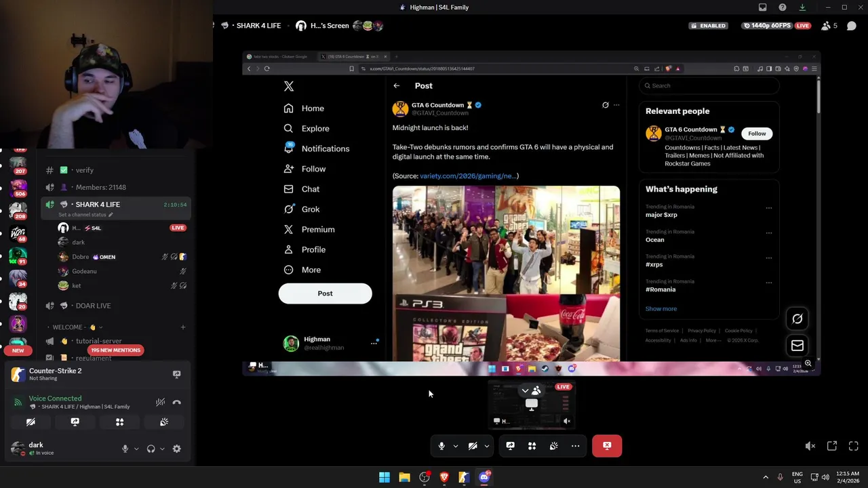Pop out the stream window
Image resolution: width=868 pixels, height=488 pixels.
832,446
